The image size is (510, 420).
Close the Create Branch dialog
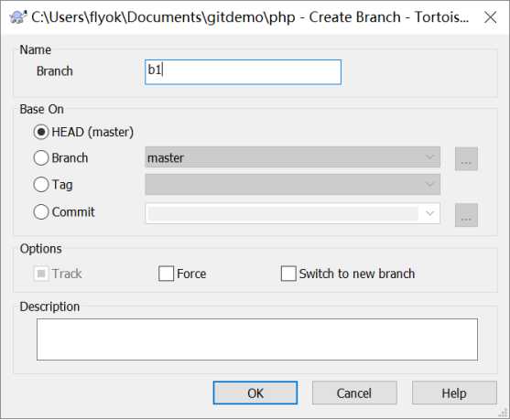490,17
